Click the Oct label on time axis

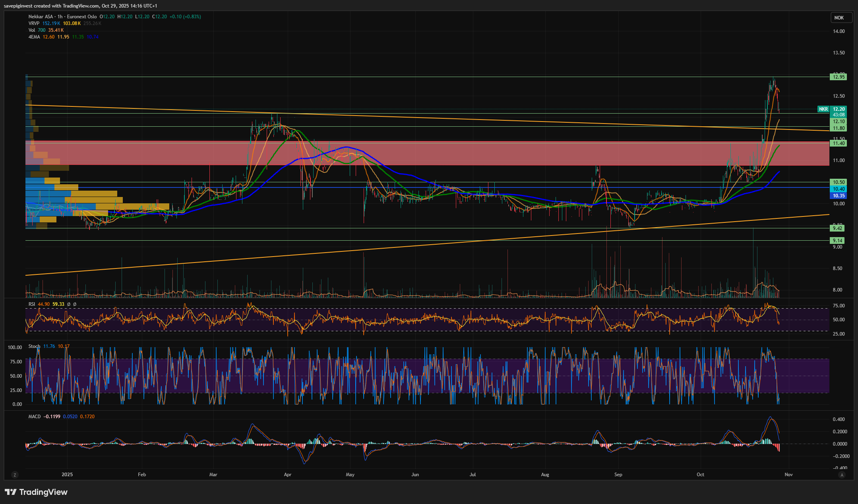pos(700,475)
